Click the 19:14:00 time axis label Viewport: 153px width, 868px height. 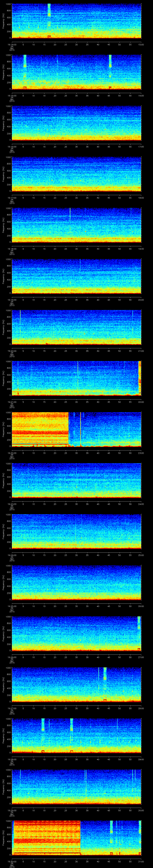click(x=12, y=44)
